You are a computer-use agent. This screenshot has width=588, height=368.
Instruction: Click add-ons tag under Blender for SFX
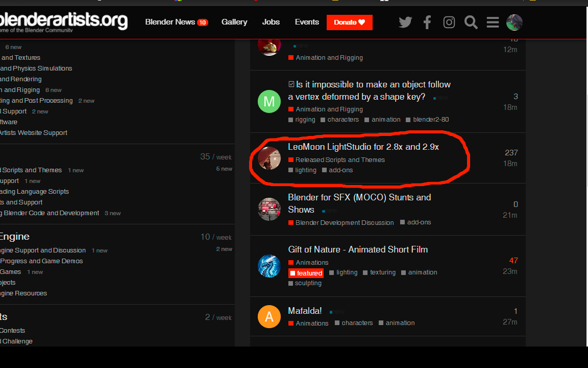click(x=415, y=222)
